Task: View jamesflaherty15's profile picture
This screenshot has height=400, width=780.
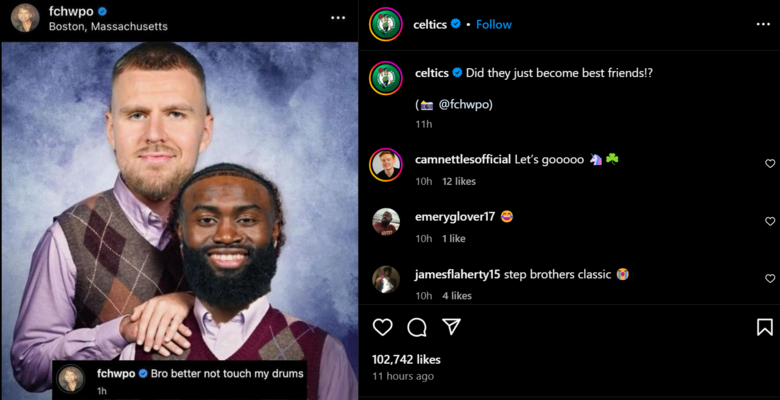Action: tap(386, 279)
